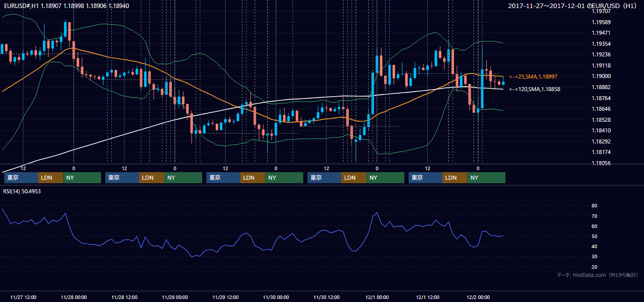
Task: Click the RSI(14) 50.4953 indicator label
Action: click(22, 191)
